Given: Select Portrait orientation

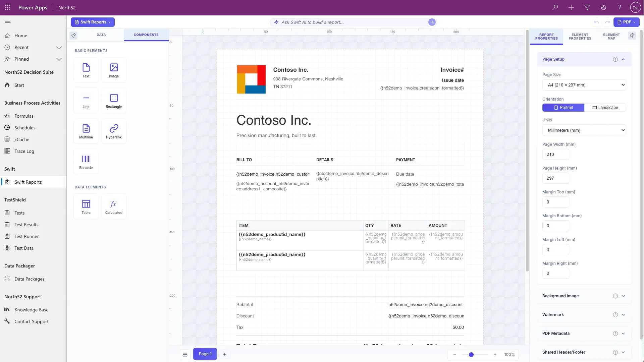Looking at the screenshot, I should point(563,108).
